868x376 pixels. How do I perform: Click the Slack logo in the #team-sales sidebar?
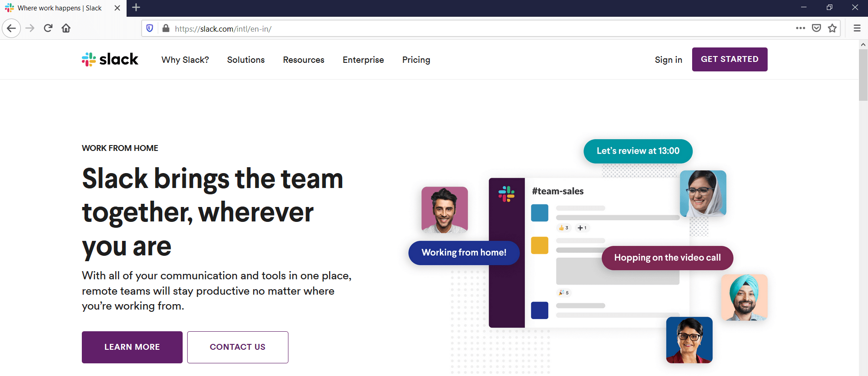point(506,194)
